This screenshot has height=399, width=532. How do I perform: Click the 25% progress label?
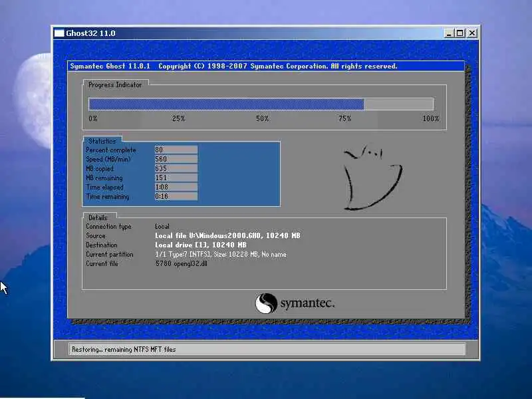(178, 118)
